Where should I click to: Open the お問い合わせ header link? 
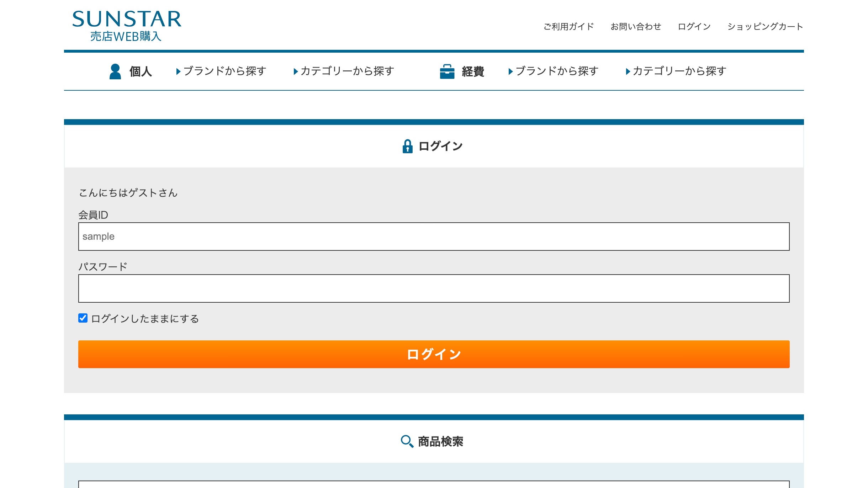coord(636,27)
